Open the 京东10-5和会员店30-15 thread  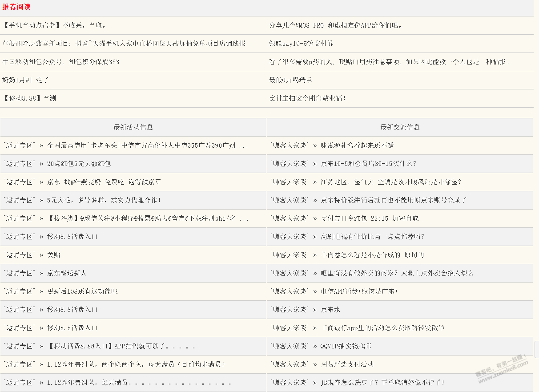pyautogui.click(x=368, y=164)
